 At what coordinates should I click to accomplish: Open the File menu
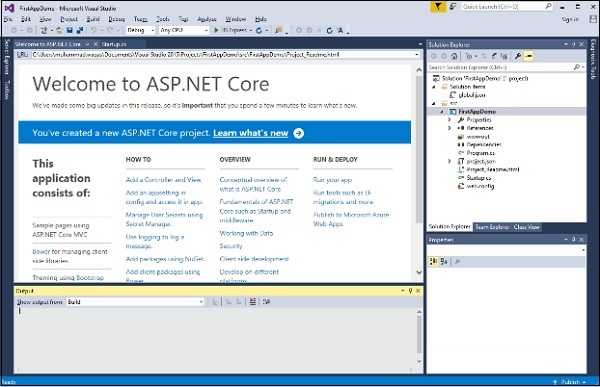tap(8, 19)
